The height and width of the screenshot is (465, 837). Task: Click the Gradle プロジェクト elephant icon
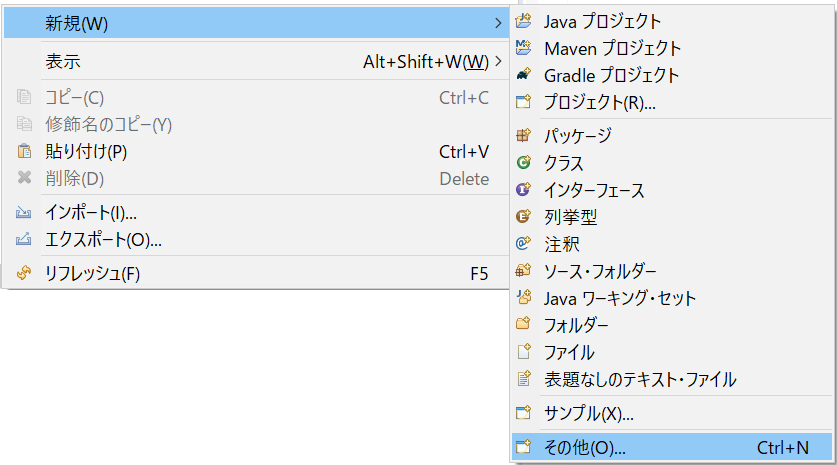pyautogui.click(x=524, y=75)
